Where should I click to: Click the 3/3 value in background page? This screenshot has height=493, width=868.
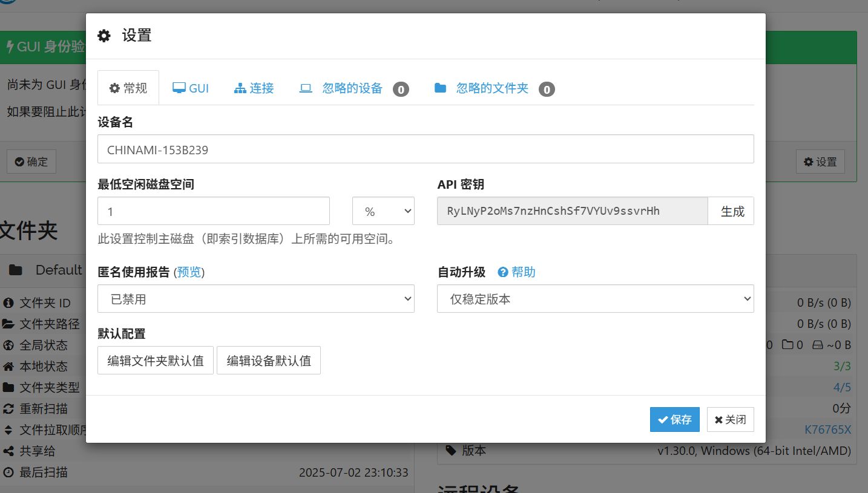(842, 366)
